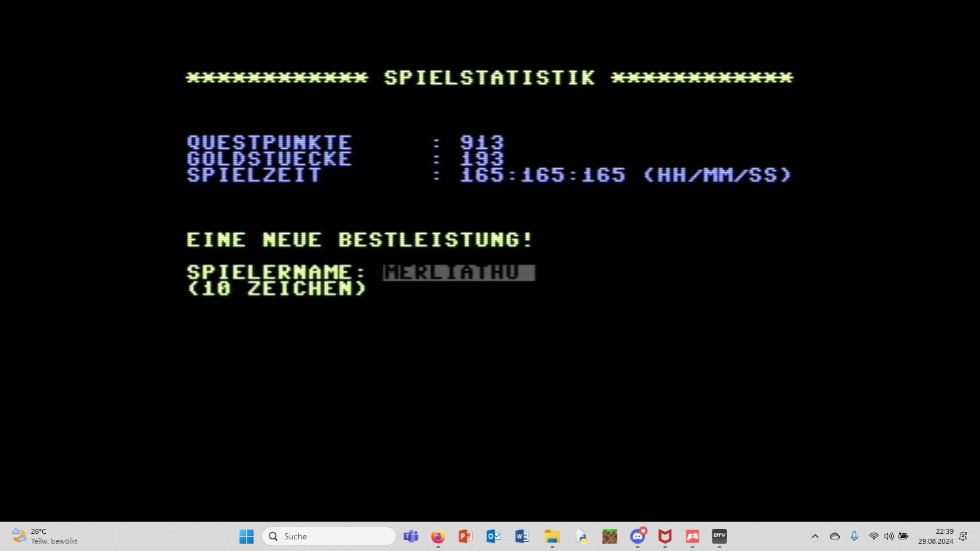Click the microphone tray icon
The height and width of the screenshot is (551, 980).
point(854,536)
